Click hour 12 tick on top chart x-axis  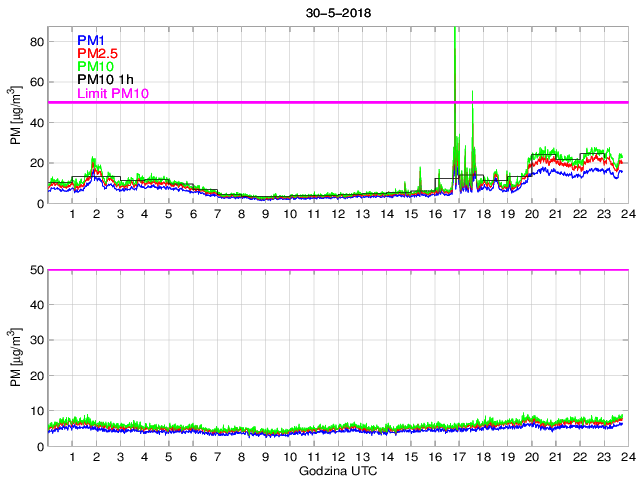point(338,215)
